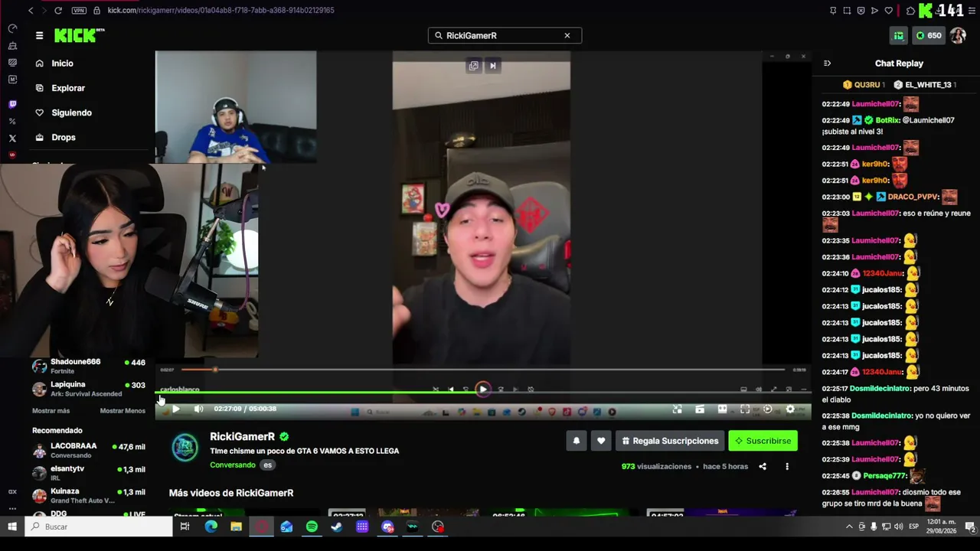Click Regala Suscripciones button

tap(670, 441)
